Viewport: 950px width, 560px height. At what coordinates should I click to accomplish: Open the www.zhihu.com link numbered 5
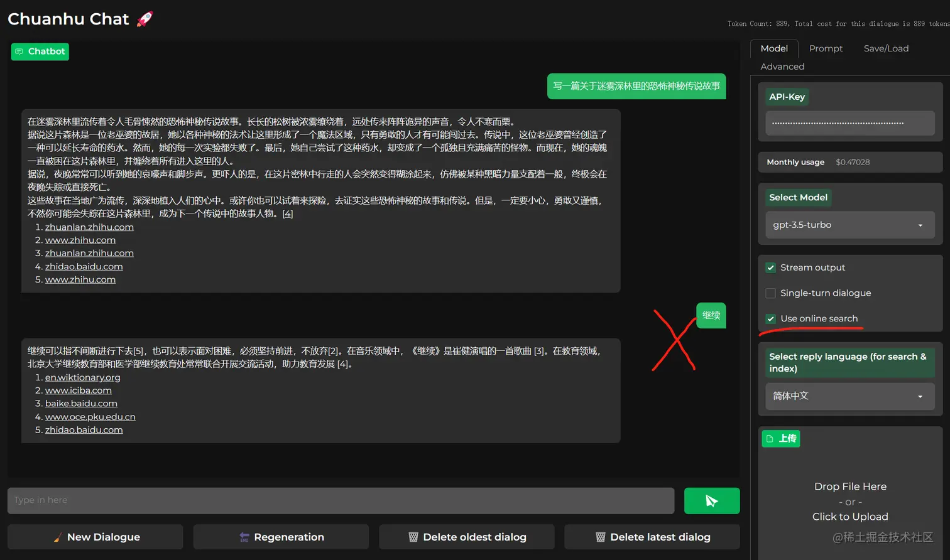(80, 280)
